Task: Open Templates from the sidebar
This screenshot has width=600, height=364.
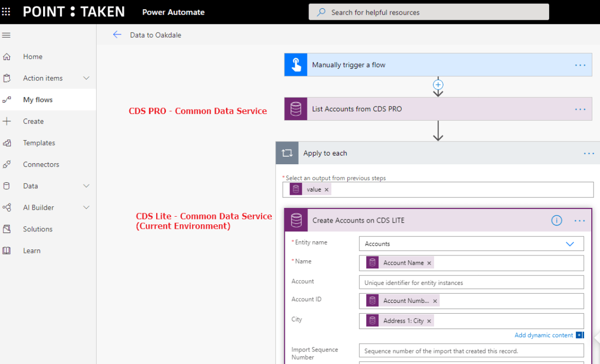Action: pyautogui.click(x=39, y=143)
